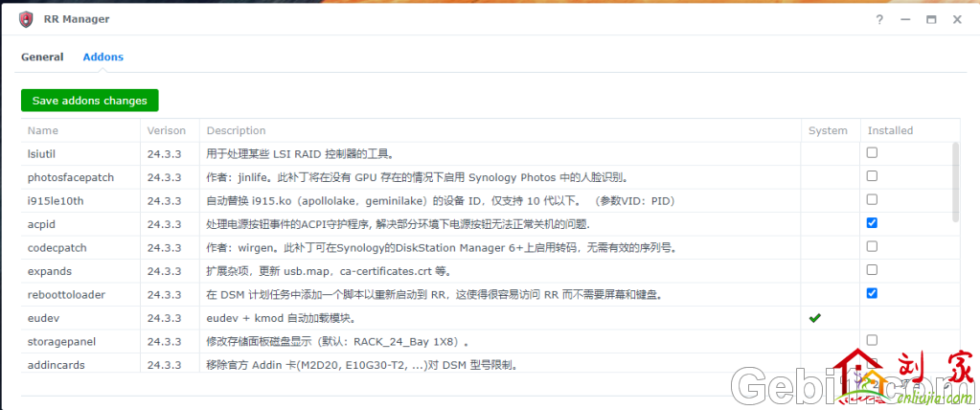Enable the photosfacepatch addon checkbox
The image size is (980, 410).
tap(872, 176)
